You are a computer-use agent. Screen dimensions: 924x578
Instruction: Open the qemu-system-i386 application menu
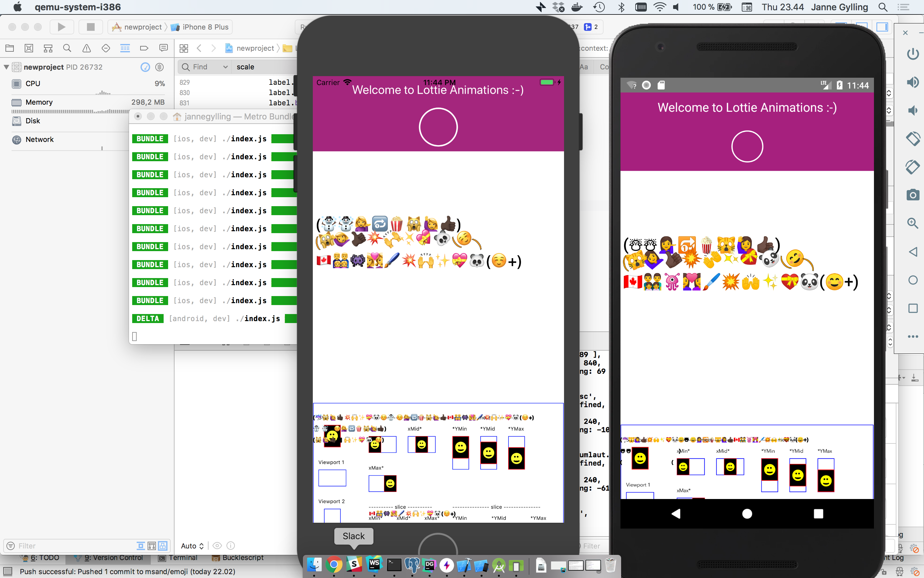pos(78,7)
